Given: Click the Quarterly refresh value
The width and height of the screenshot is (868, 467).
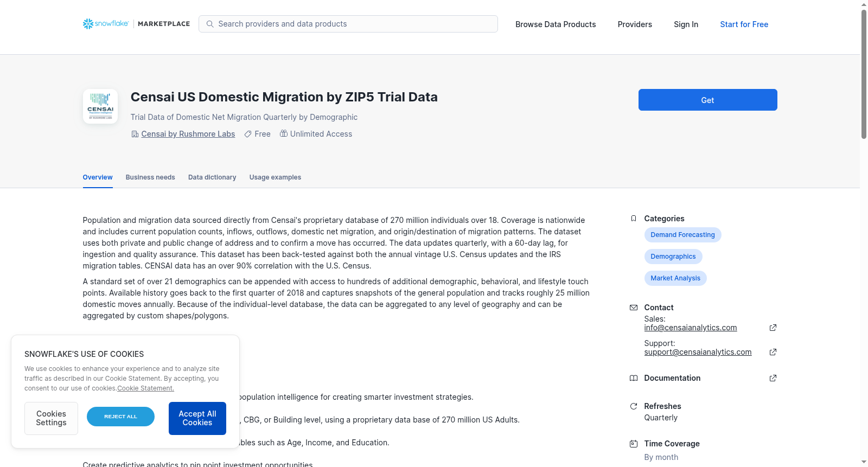Looking at the screenshot, I should coord(661,418).
